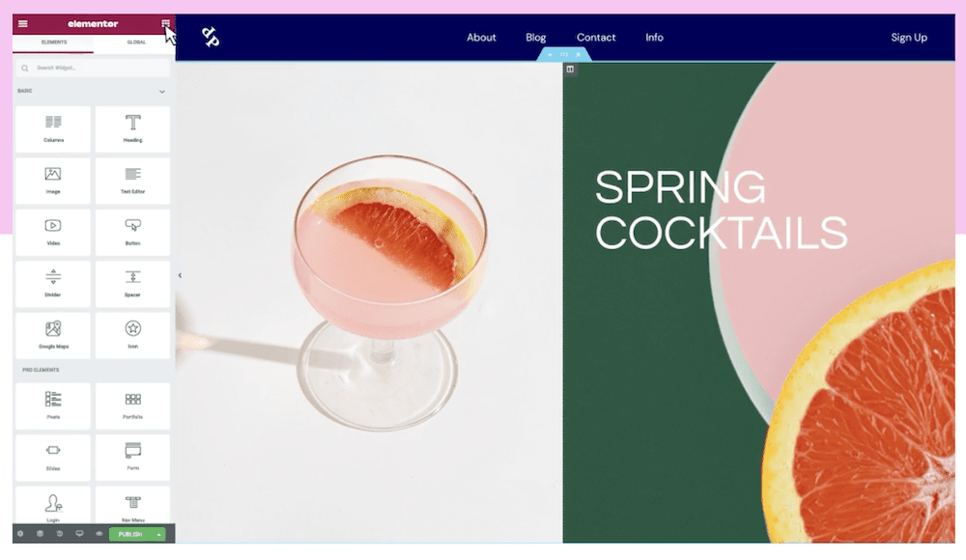Open the Sign Up link
This screenshot has height=560, width=966.
coord(909,38)
